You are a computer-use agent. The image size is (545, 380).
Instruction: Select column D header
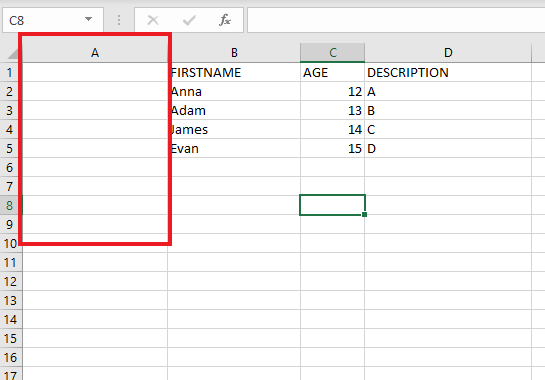coord(448,53)
